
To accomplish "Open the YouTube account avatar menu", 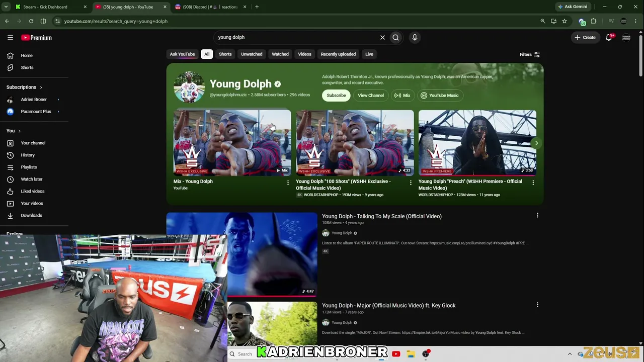I will [x=626, y=37].
